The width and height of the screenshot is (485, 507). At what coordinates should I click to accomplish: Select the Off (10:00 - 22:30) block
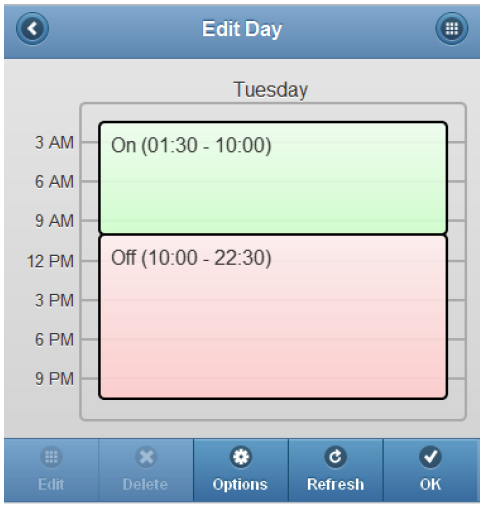coord(273,317)
